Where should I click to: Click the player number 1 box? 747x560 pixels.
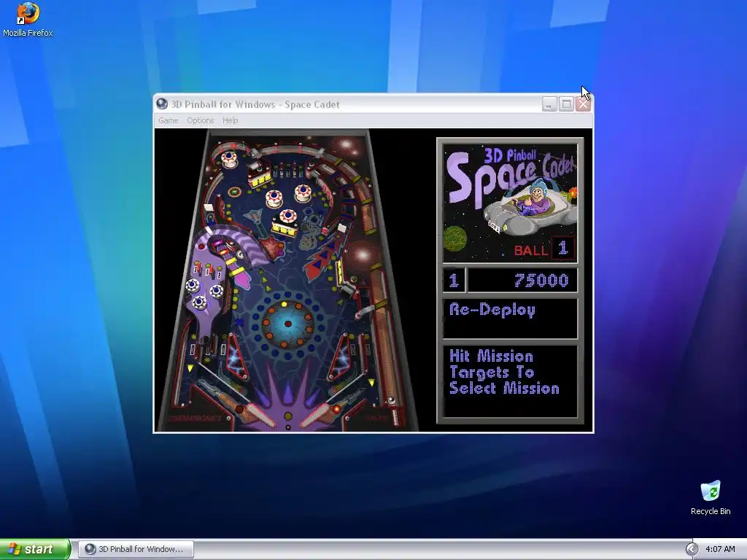[x=454, y=280]
